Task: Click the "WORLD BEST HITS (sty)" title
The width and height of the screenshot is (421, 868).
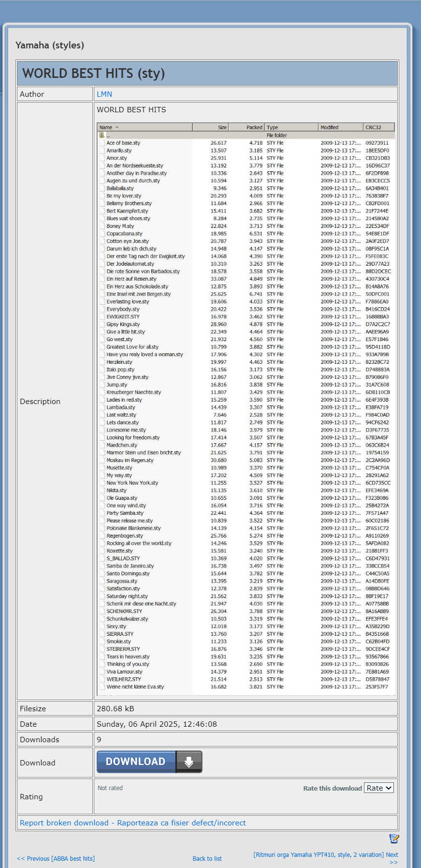Action: tap(94, 73)
